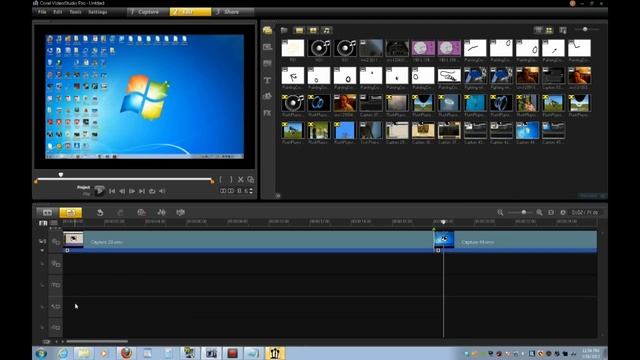
Task: Open Windows Start button
Action: [x=41, y=353]
